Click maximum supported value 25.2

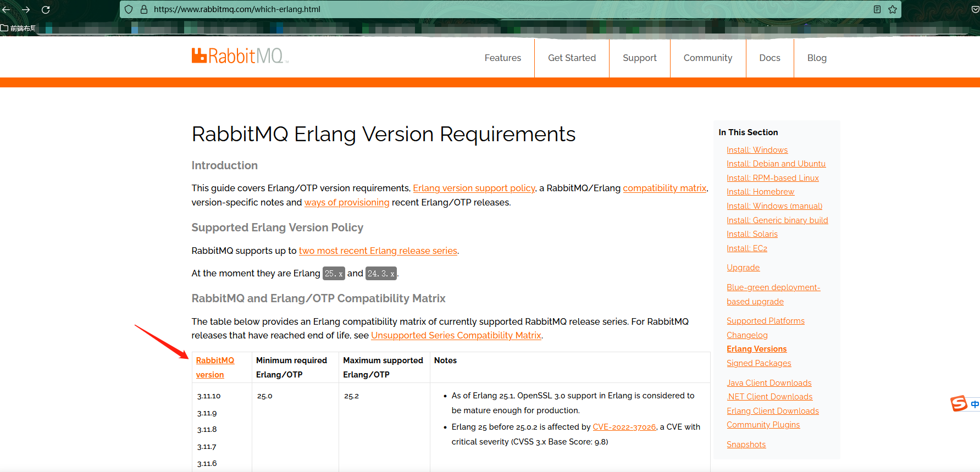point(351,396)
